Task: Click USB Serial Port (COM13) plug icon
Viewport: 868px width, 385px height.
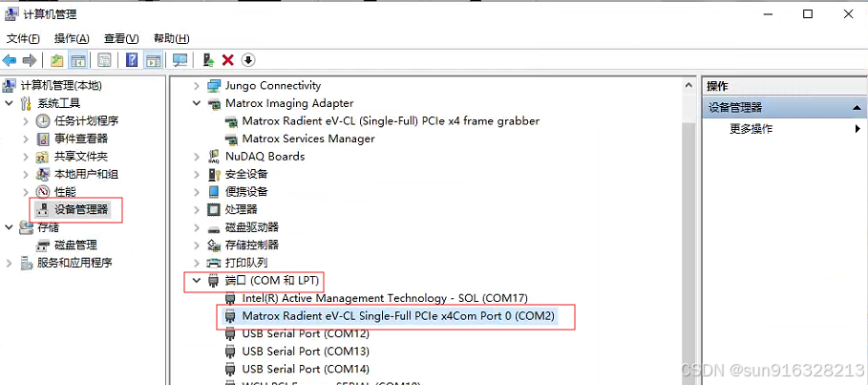Action: 230,352
